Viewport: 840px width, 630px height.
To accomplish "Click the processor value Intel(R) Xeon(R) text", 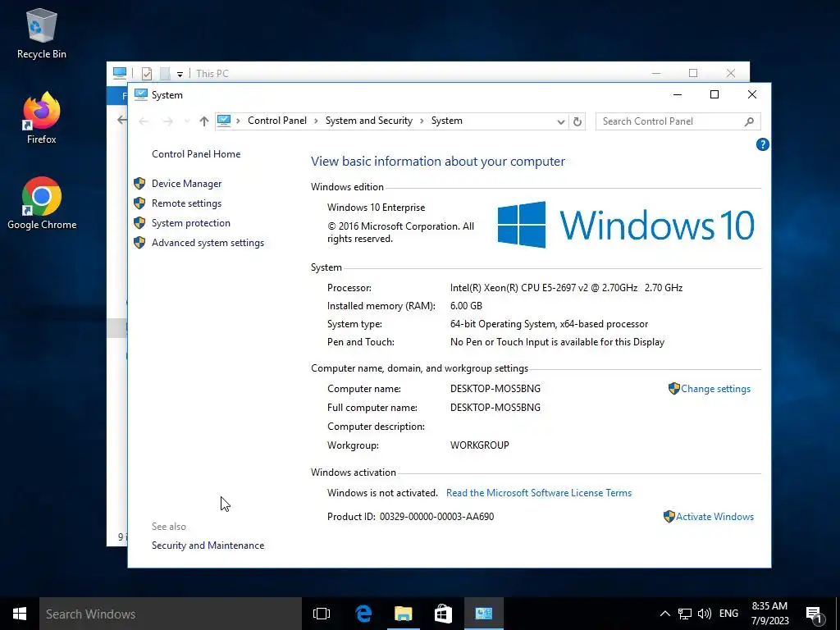I will click(566, 288).
